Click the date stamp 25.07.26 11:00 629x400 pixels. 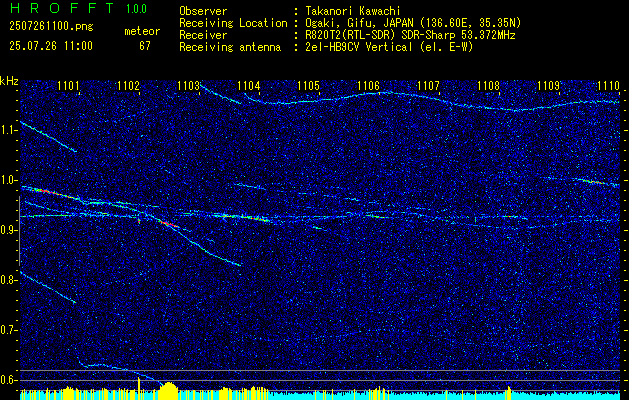click(51, 46)
